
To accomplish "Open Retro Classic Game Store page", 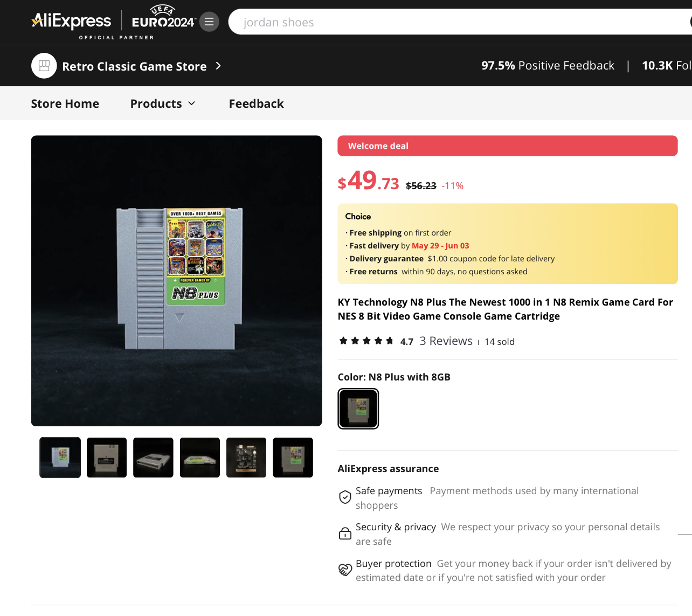I will (x=134, y=66).
